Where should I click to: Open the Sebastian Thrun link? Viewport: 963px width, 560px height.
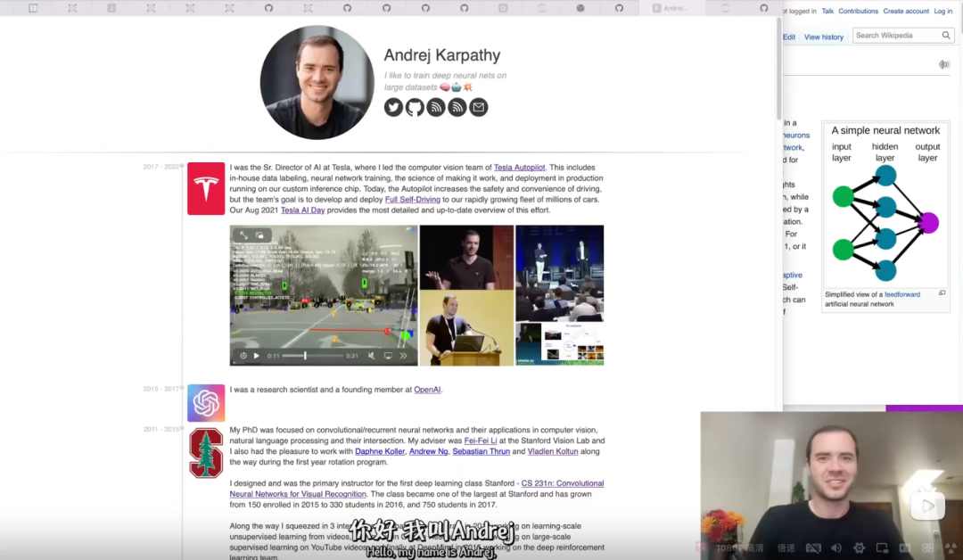click(x=481, y=451)
